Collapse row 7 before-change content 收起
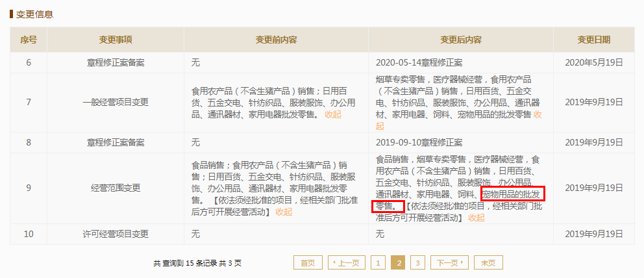The width and height of the screenshot is (644, 278). click(x=333, y=114)
